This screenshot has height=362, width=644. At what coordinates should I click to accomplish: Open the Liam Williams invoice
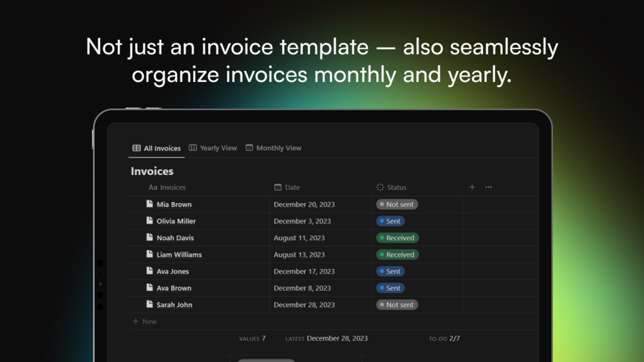coord(179,255)
